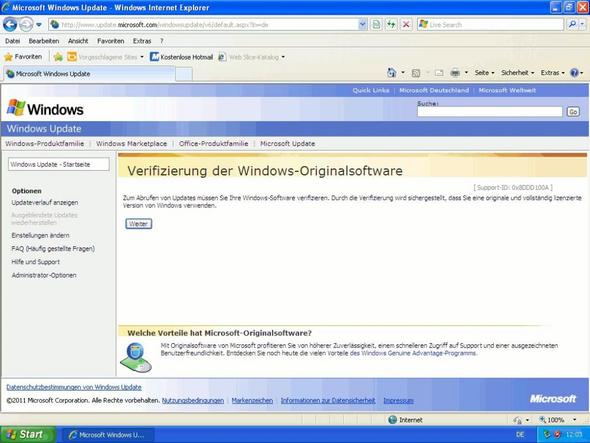The image size is (590, 443).
Task: Open the address bar URL history dropdown
Action: (x=362, y=25)
